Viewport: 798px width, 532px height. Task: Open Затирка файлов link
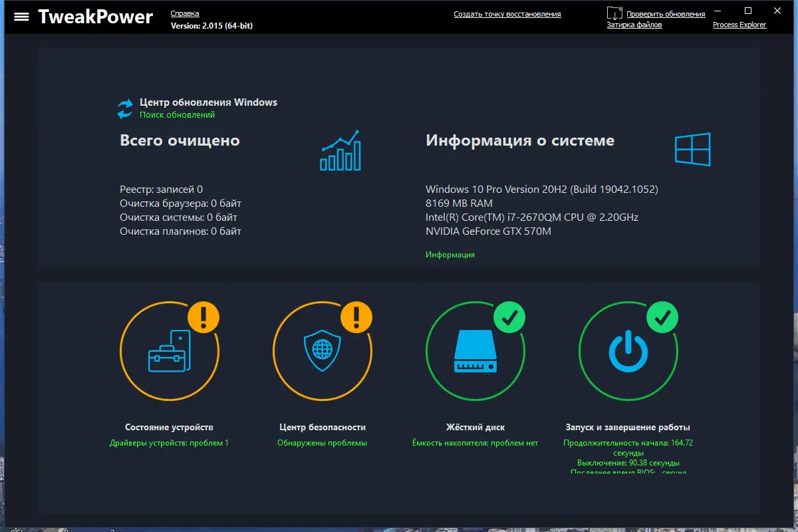(x=634, y=25)
